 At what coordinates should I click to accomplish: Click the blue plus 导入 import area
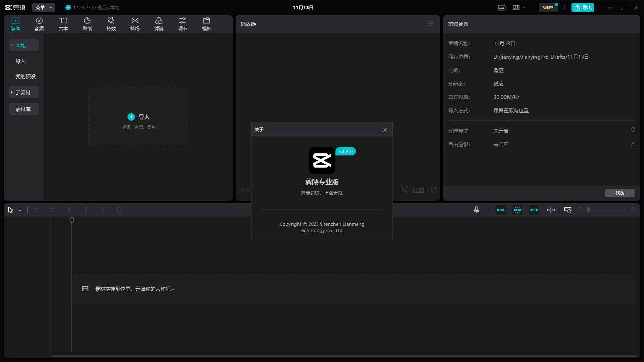(x=138, y=117)
